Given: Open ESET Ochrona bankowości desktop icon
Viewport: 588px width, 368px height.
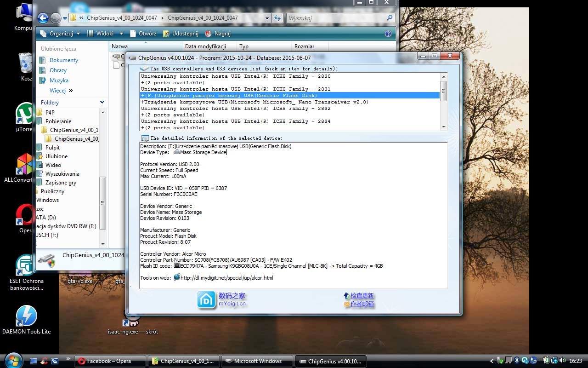Looking at the screenshot, I should pyautogui.click(x=26, y=272).
